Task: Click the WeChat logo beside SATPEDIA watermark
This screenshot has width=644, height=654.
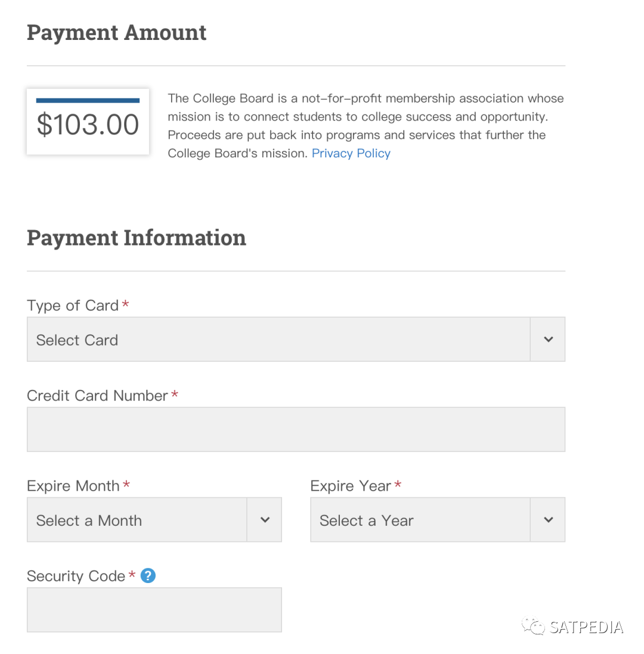Action: [533, 627]
